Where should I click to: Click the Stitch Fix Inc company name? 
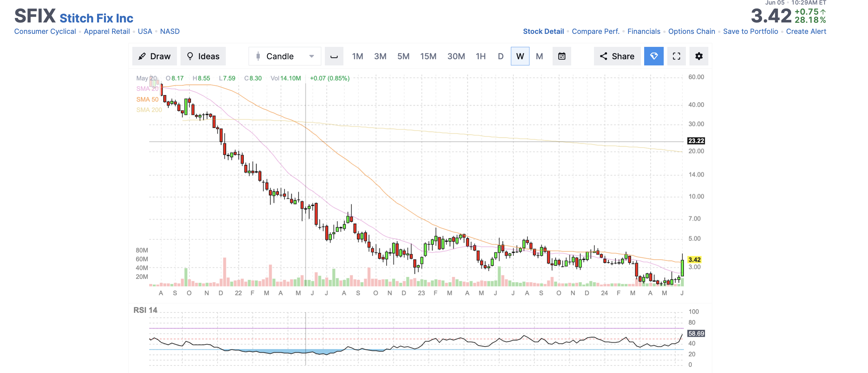coord(96,18)
